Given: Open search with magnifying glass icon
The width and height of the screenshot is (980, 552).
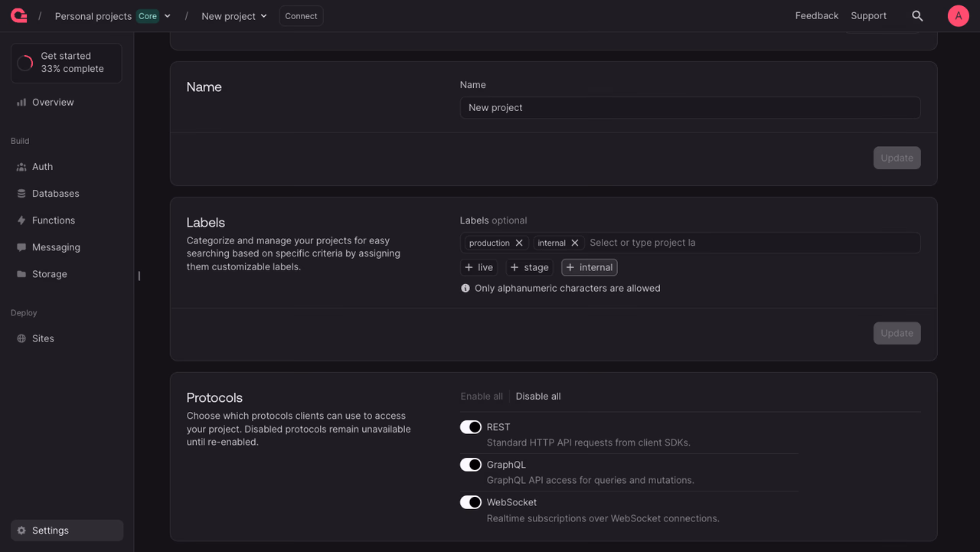Looking at the screenshot, I should point(917,16).
